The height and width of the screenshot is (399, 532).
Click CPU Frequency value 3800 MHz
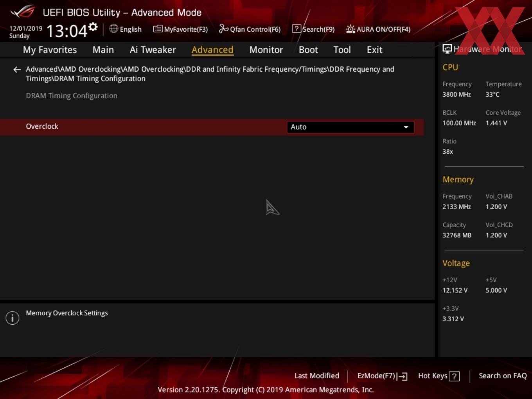tap(457, 94)
